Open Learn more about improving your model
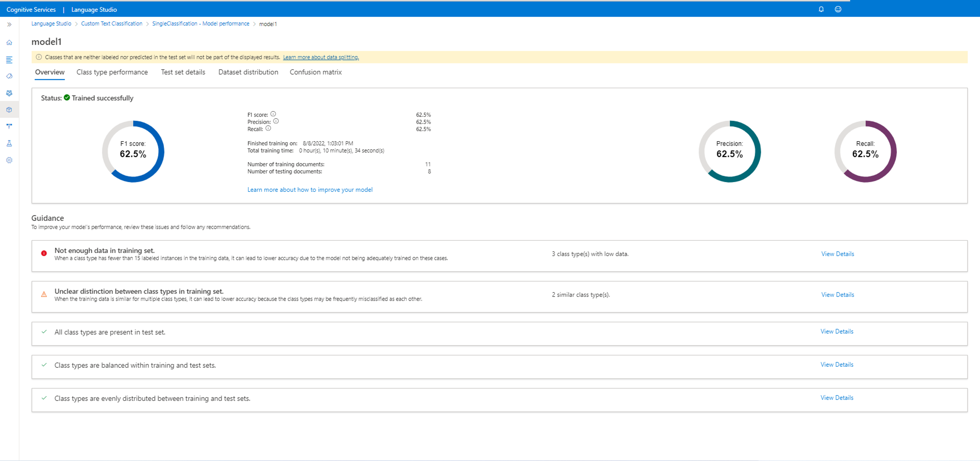 coord(310,190)
